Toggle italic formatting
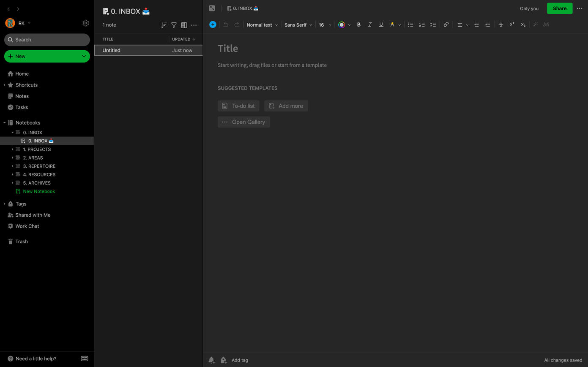 coord(370,24)
